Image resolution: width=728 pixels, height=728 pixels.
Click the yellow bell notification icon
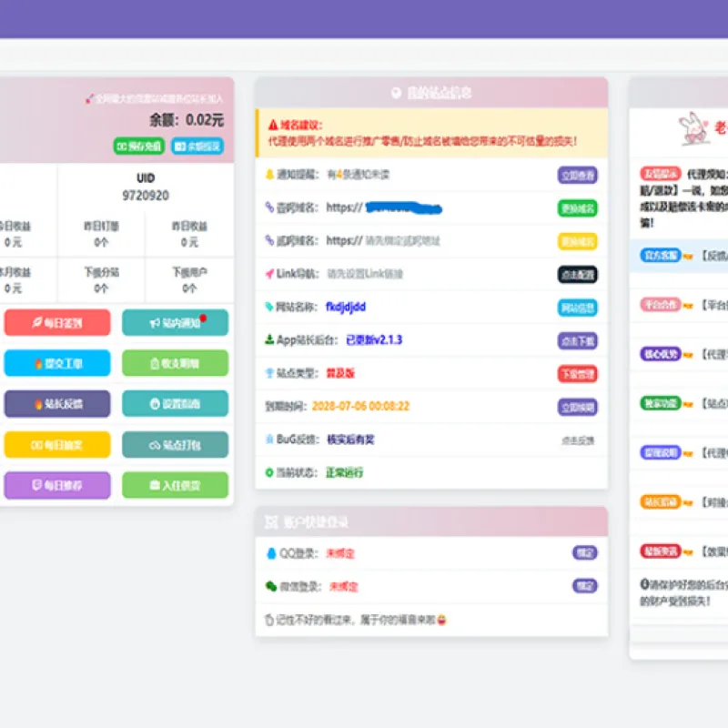point(269,175)
